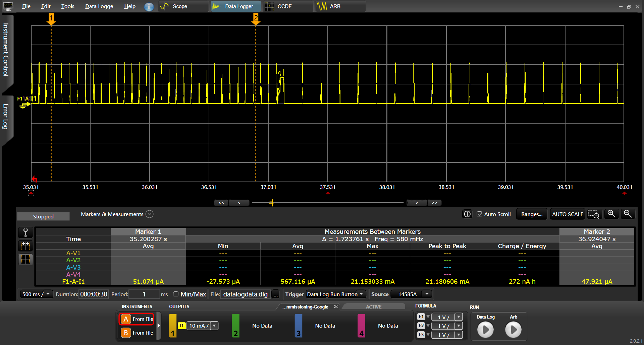Open the Error Log side panel
The height and width of the screenshot is (345, 644).
click(x=6, y=117)
